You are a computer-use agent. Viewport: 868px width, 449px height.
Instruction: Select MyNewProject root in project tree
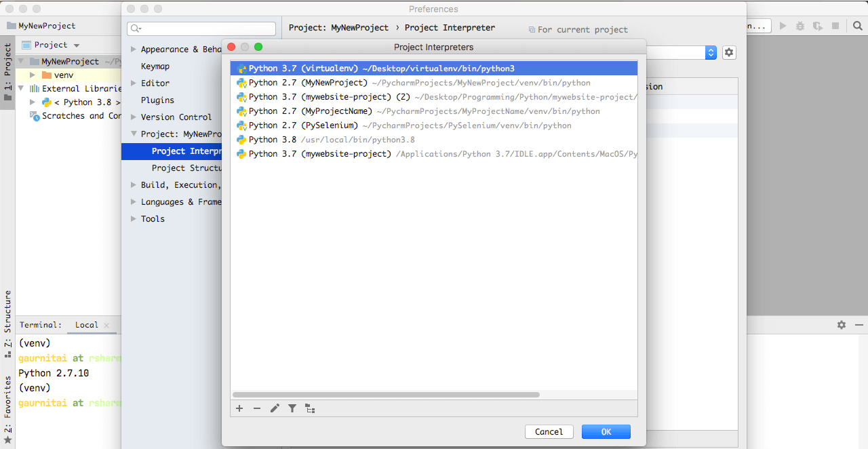tap(68, 61)
